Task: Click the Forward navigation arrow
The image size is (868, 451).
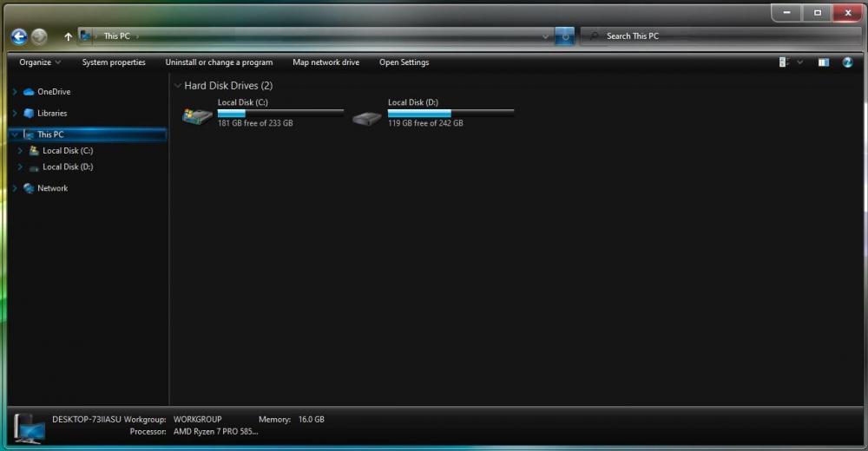Action: point(39,36)
